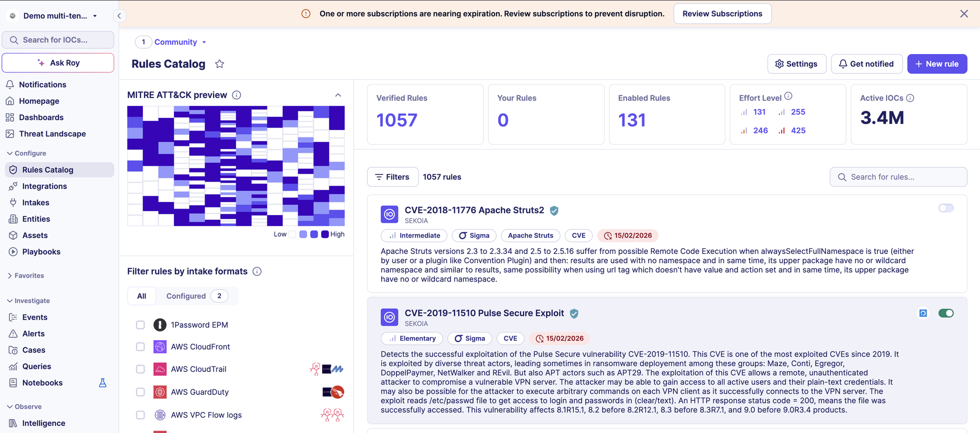Viewport: 980px width, 433px height.
Task: Click Pulse Secure rule SEKOIA logo
Action: [x=389, y=317]
